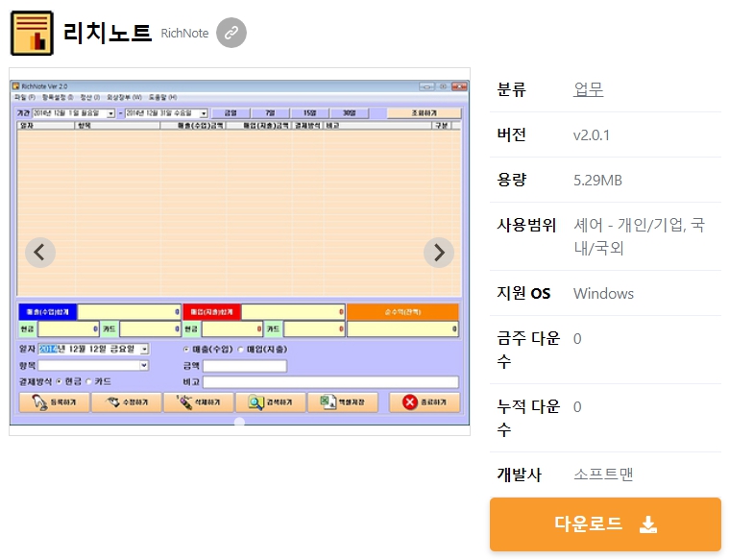Click the red X 종료하기 exit button
This screenshot has height=560, width=729.
[x=424, y=402]
